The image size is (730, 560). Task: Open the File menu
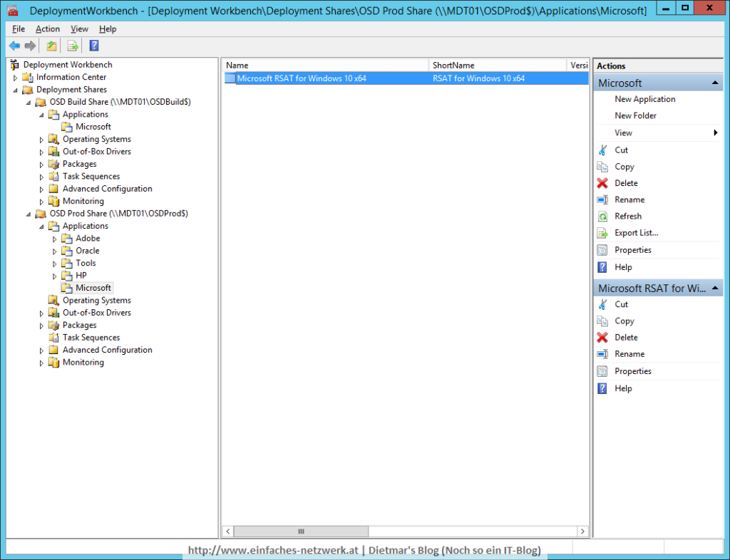19,28
